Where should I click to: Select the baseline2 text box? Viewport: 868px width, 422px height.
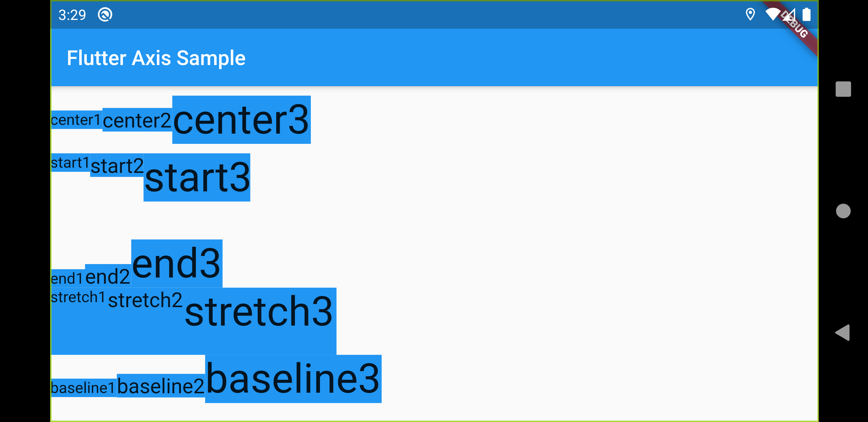click(161, 386)
